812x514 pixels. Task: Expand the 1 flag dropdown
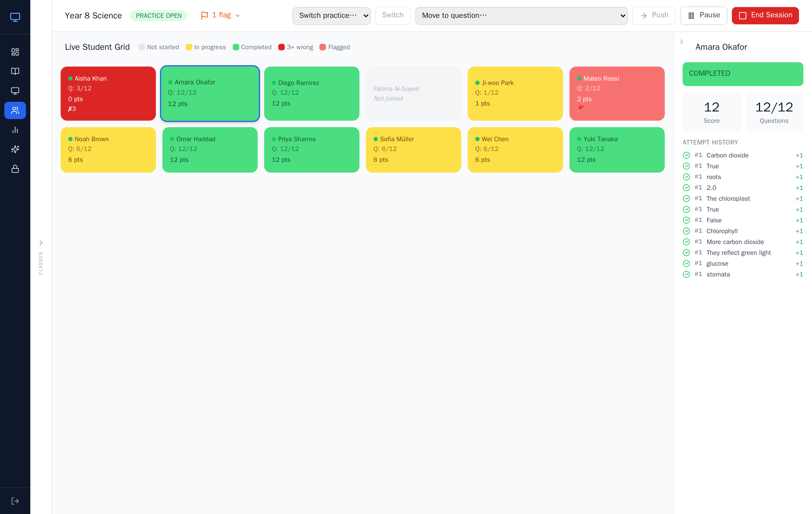pyautogui.click(x=221, y=15)
